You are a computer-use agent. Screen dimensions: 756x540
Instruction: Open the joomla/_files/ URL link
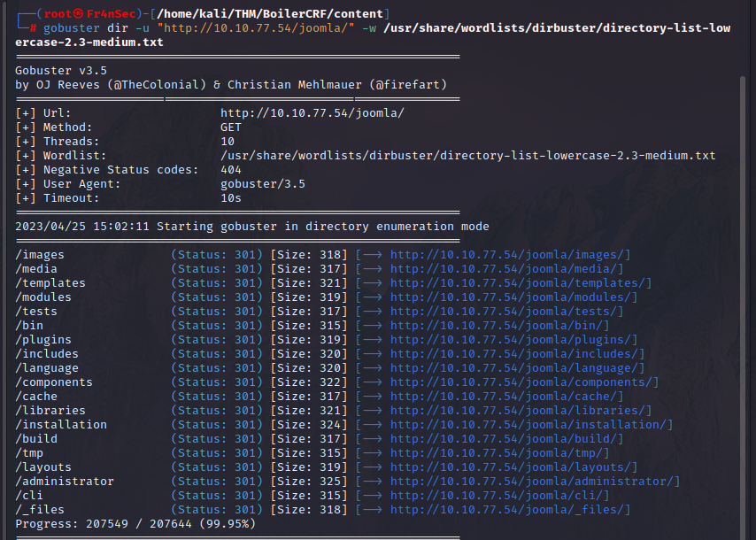(503, 509)
